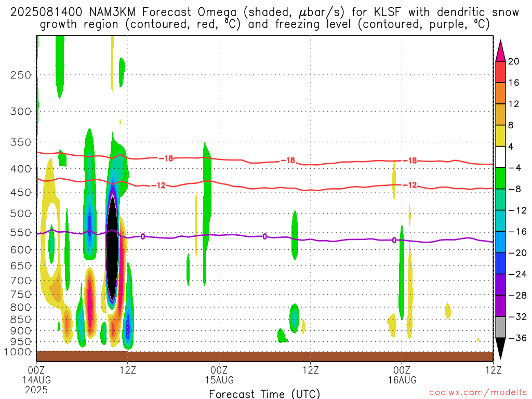This screenshot has height=399, width=532.
Task: Select the gray -32 to -36 colorbar segment
Action: point(500,327)
